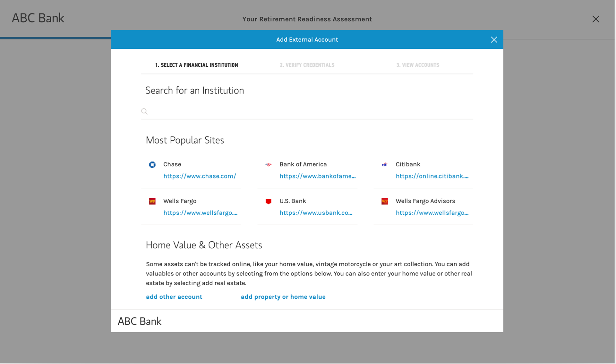Image resolution: width=616 pixels, height=364 pixels.
Task: Focus the institution search field
Action: point(307,111)
